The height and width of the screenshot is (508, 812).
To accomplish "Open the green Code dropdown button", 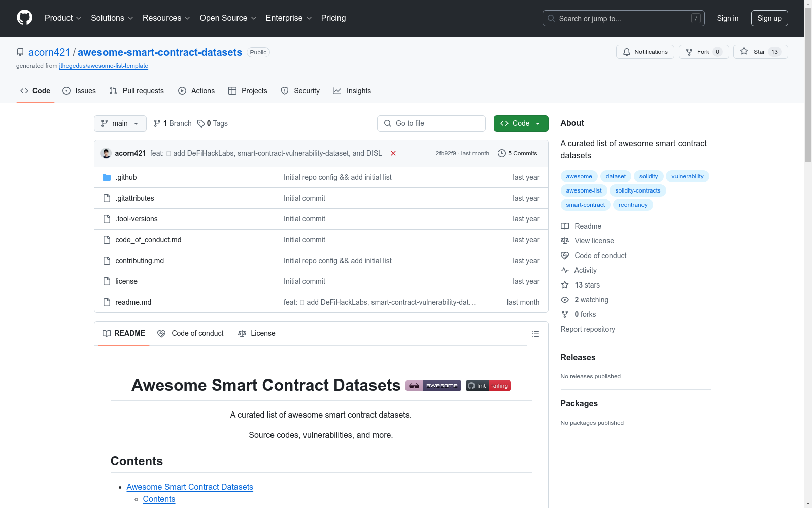I will [x=521, y=123].
